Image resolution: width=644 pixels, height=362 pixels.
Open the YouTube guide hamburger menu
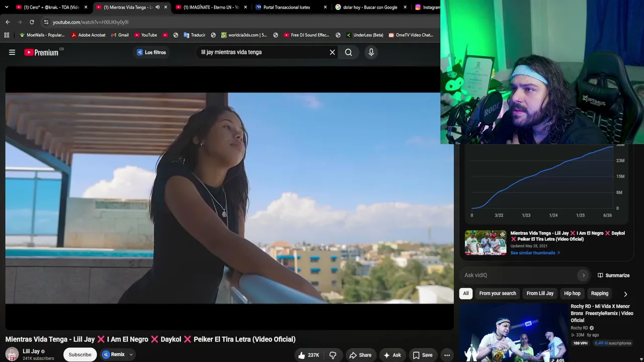[12, 52]
